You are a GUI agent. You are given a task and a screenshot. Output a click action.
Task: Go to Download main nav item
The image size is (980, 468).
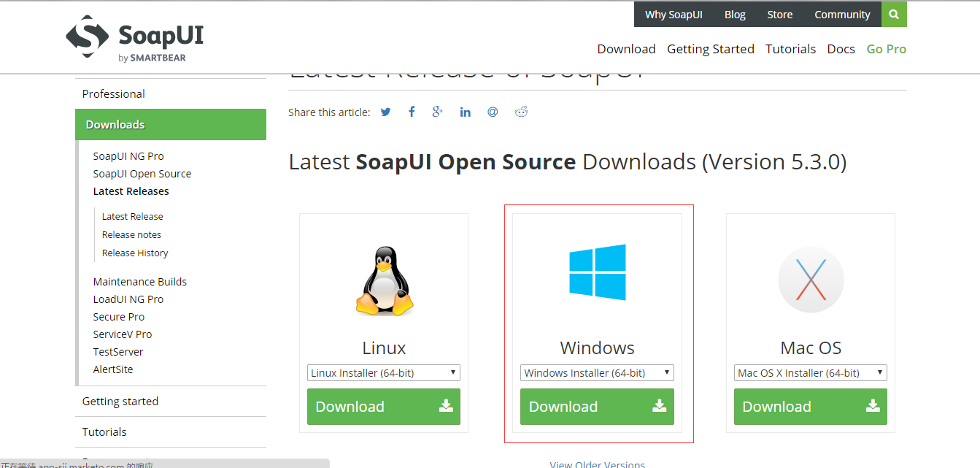[x=626, y=49]
